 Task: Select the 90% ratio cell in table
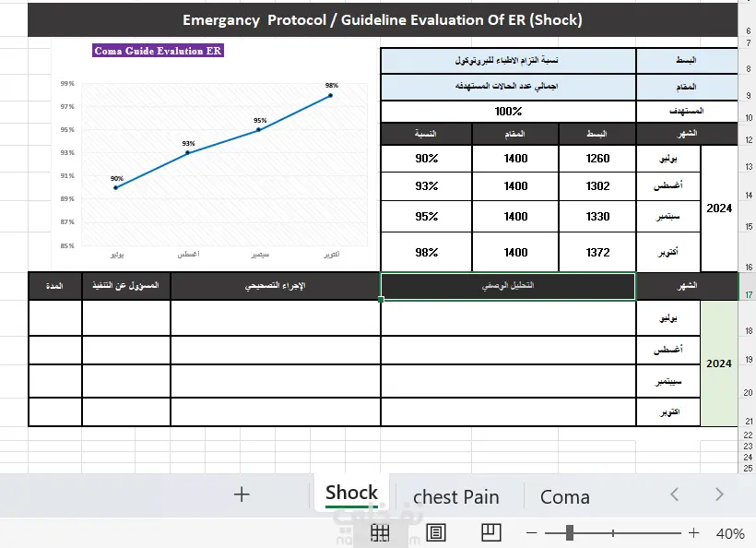(426, 159)
